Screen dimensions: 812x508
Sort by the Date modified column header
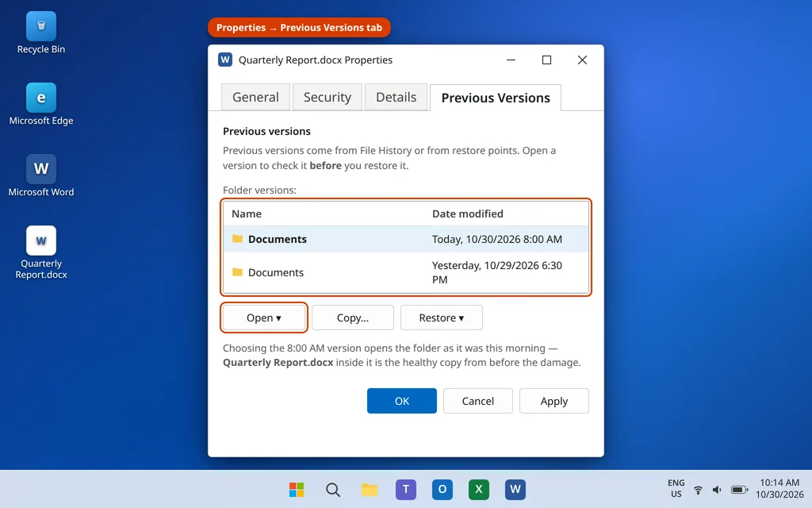click(x=468, y=214)
